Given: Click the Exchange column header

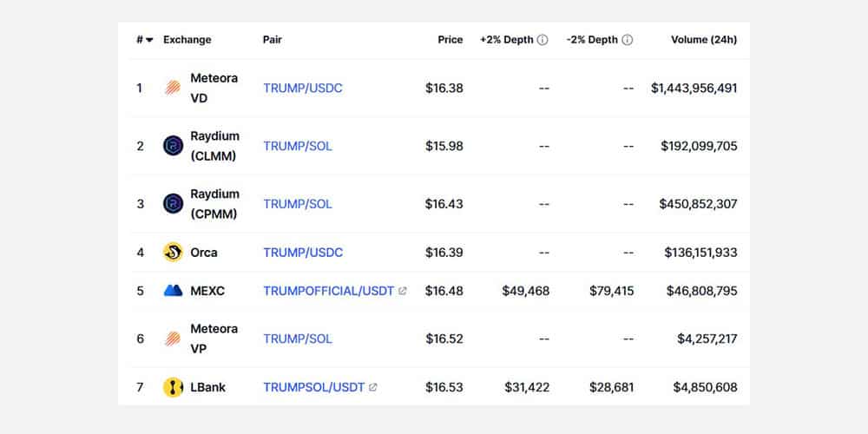Looking at the screenshot, I should [x=187, y=40].
